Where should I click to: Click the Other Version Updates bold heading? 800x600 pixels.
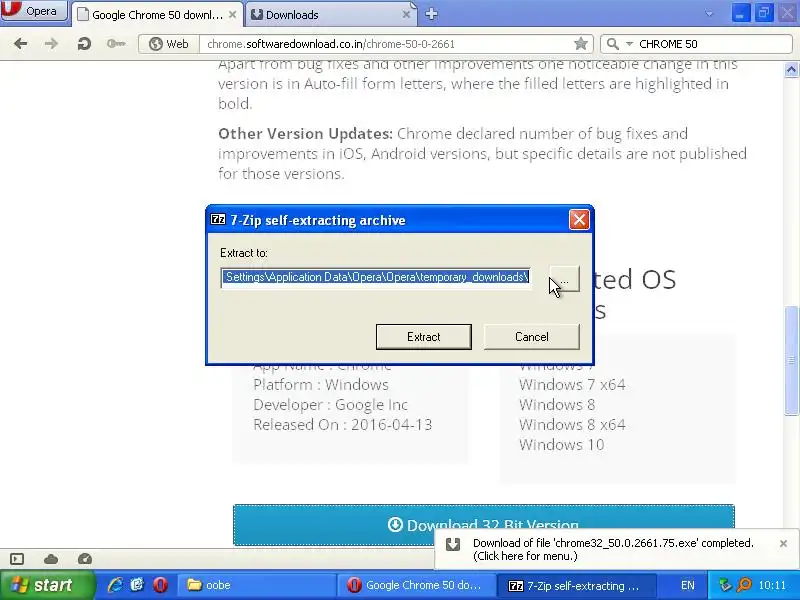click(305, 134)
